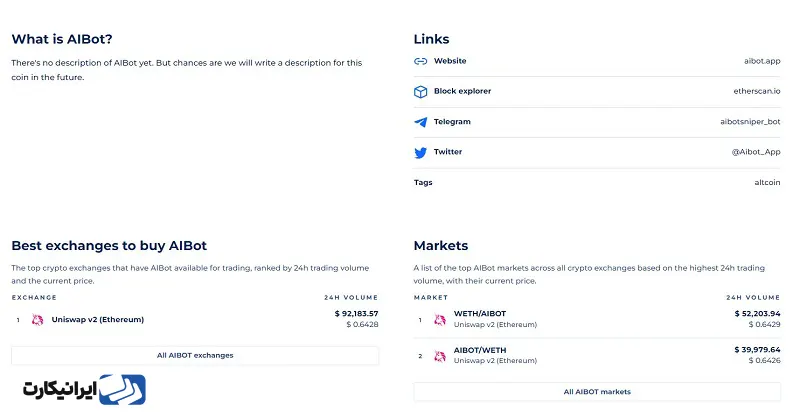This screenshot has height=412, width=800.
Task: Open aibotsniper_bot Telegram link
Action: point(750,122)
